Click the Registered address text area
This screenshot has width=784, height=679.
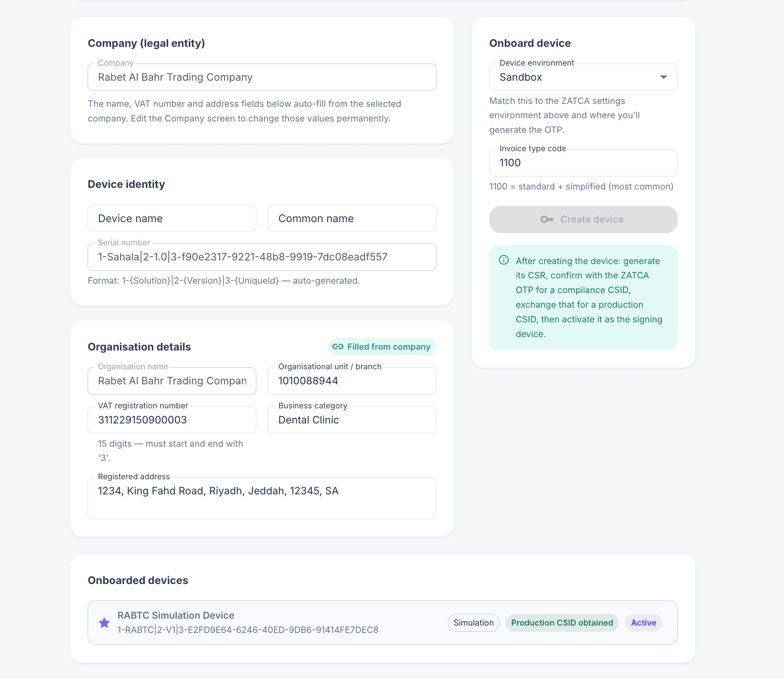click(x=262, y=498)
